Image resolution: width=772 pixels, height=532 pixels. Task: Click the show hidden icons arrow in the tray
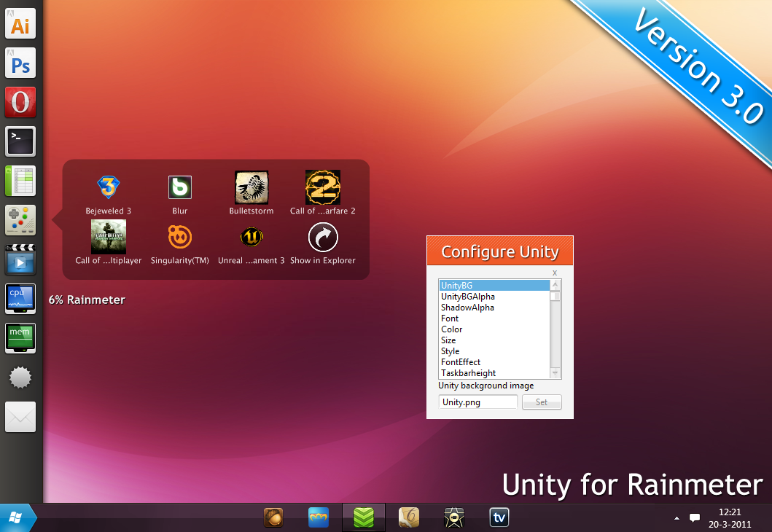tap(677, 517)
